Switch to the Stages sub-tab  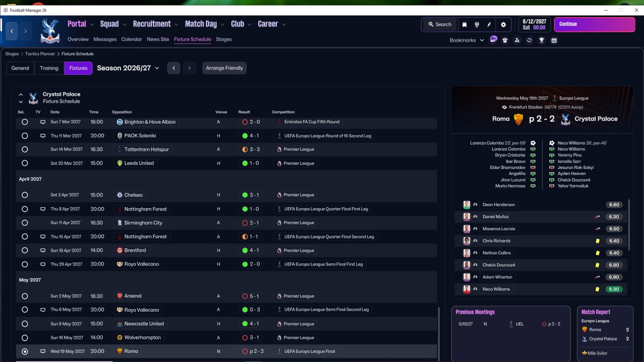click(x=224, y=39)
